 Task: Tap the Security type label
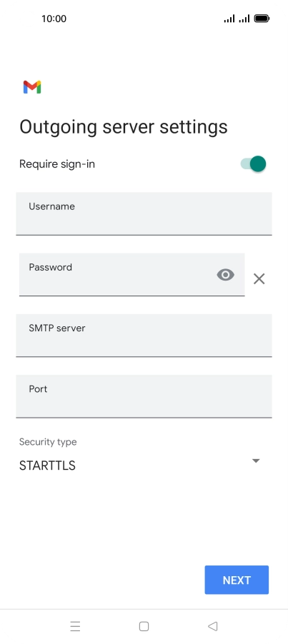tap(48, 442)
